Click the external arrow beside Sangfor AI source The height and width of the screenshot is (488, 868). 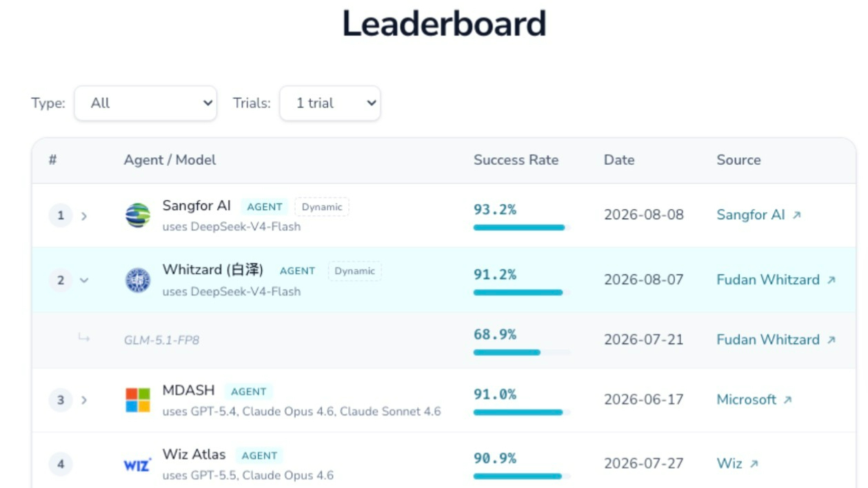[x=797, y=215]
